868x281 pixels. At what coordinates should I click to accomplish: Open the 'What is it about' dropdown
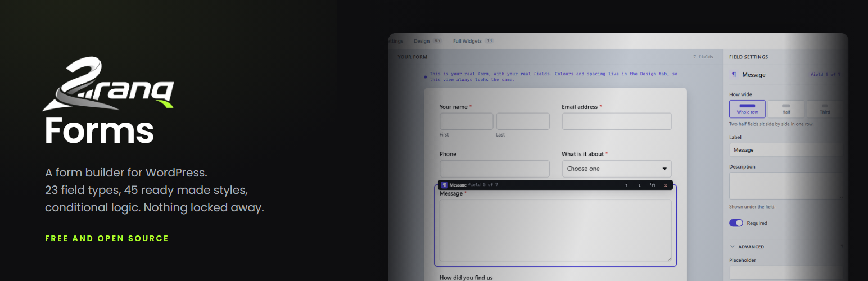point(617,169)
